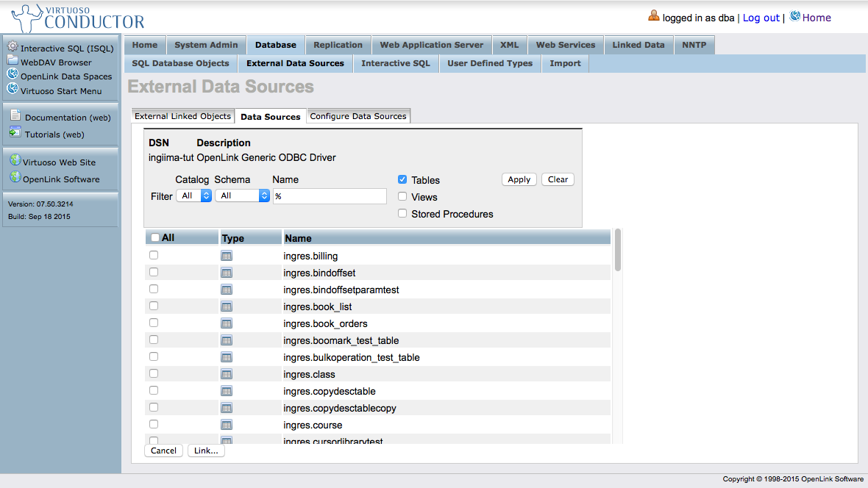Click the Name filter input field
The image size is (868, 488).
click(x=330, y=196)
